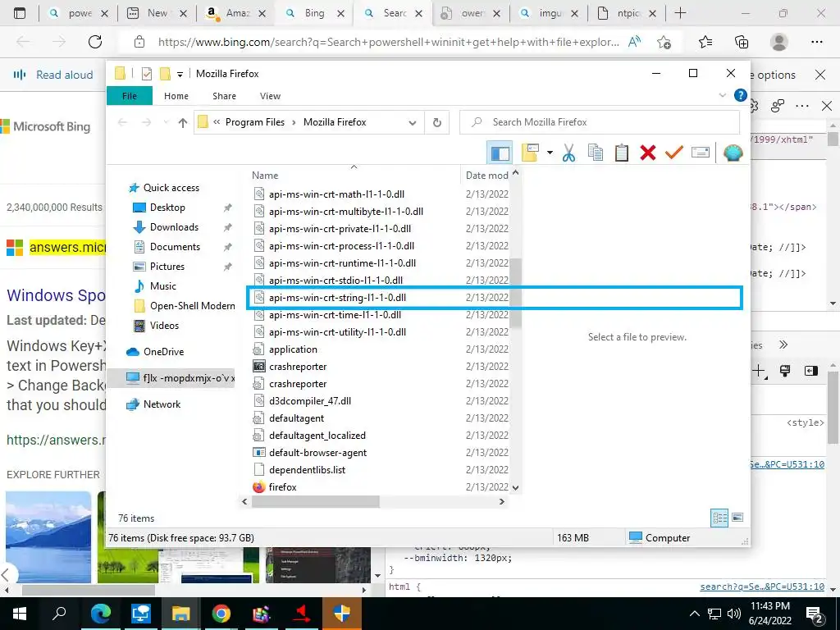Refresh the Mozilla Firefox folder view

click(x=436, y=123)
